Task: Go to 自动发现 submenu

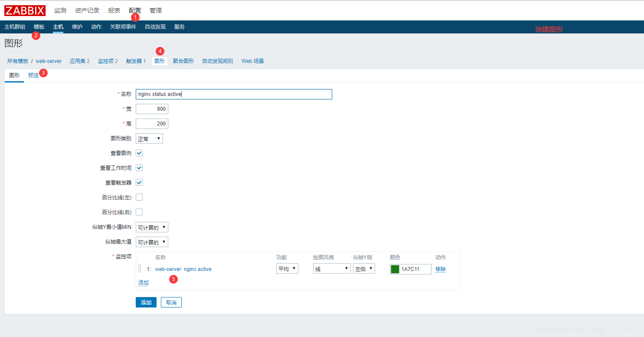Action: tap(155, 27)
